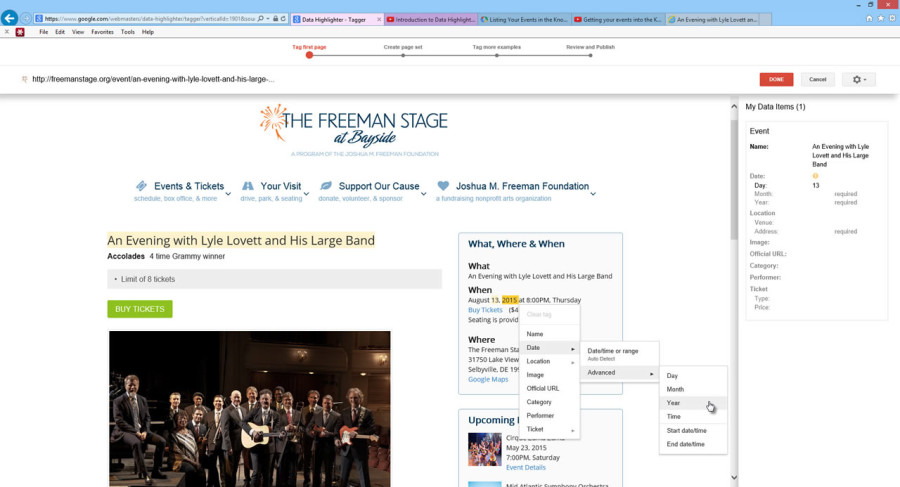
Task: Open the address bar dropdown arrow
Action: pyautogui.click(x=267, y=19)
